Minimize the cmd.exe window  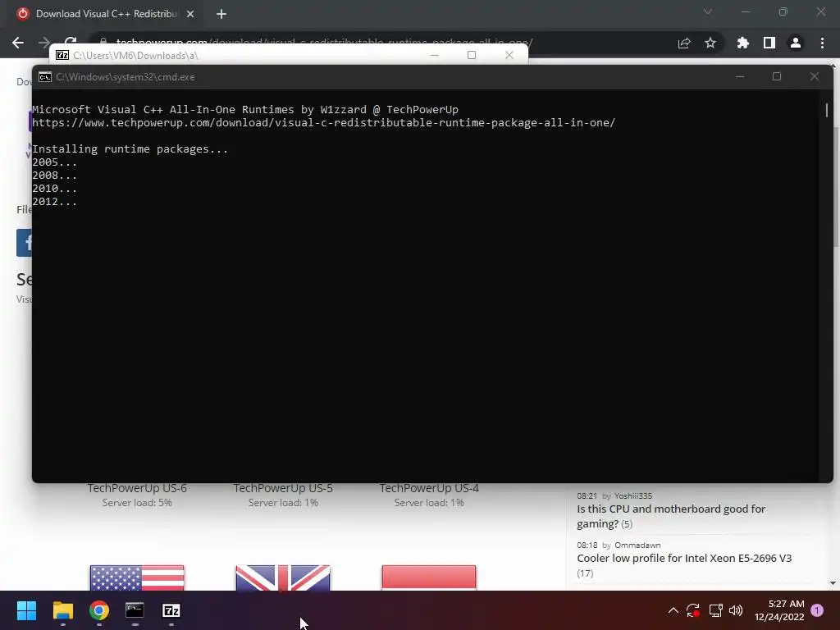point(740,76)
